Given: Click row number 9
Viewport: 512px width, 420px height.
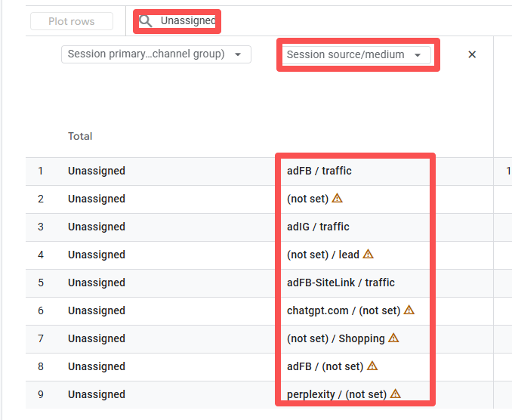Looking at the screenshot, I should 41,394.
